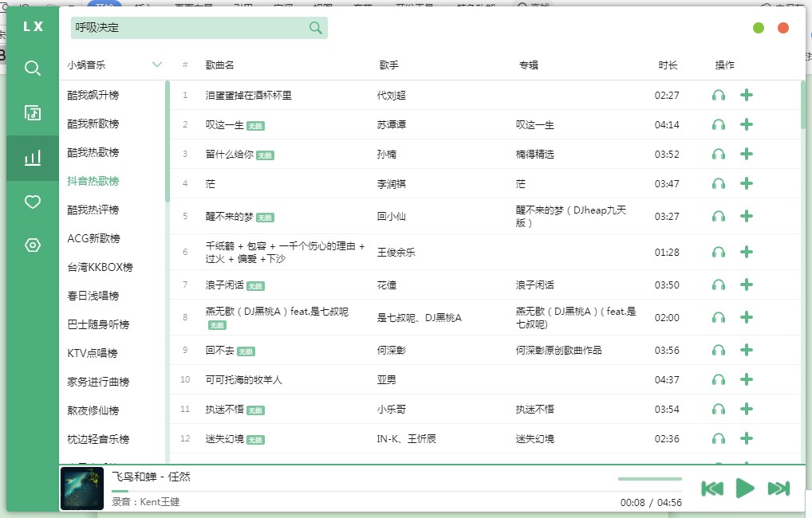
Task: Open the leaderboard chart icon in sidebar
Action: tap(33, 158)
